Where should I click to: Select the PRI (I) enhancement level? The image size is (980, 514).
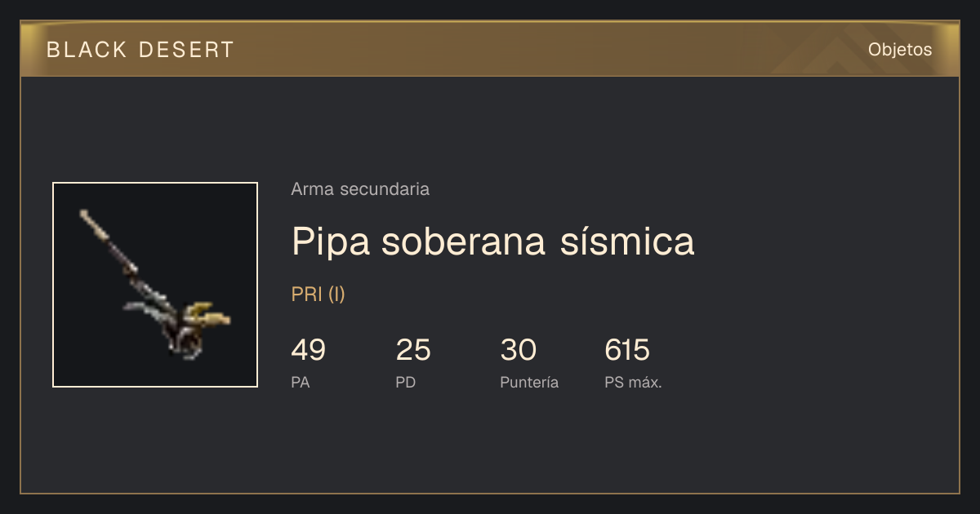(318, 295)
